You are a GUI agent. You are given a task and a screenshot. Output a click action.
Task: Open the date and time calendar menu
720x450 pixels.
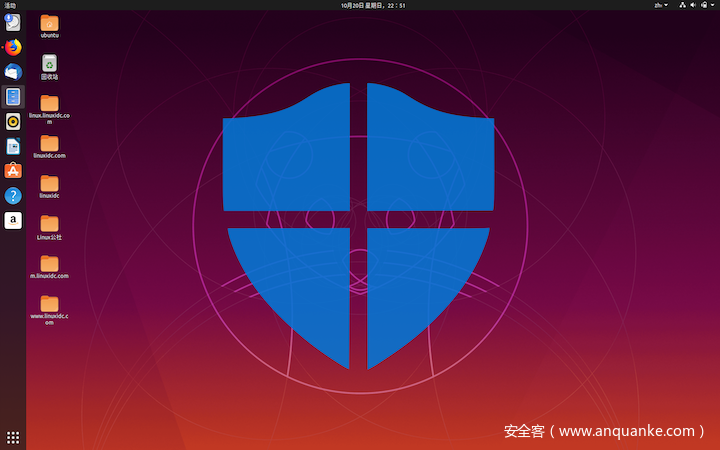coord(373,6)
